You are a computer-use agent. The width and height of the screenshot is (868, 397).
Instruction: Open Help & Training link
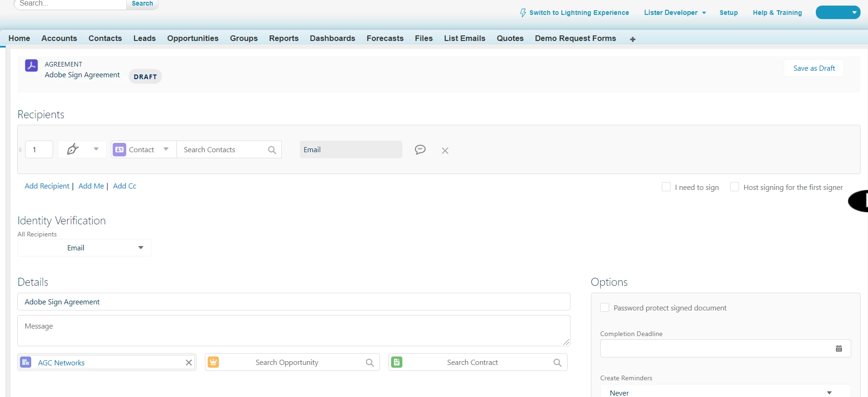point(777,13)
